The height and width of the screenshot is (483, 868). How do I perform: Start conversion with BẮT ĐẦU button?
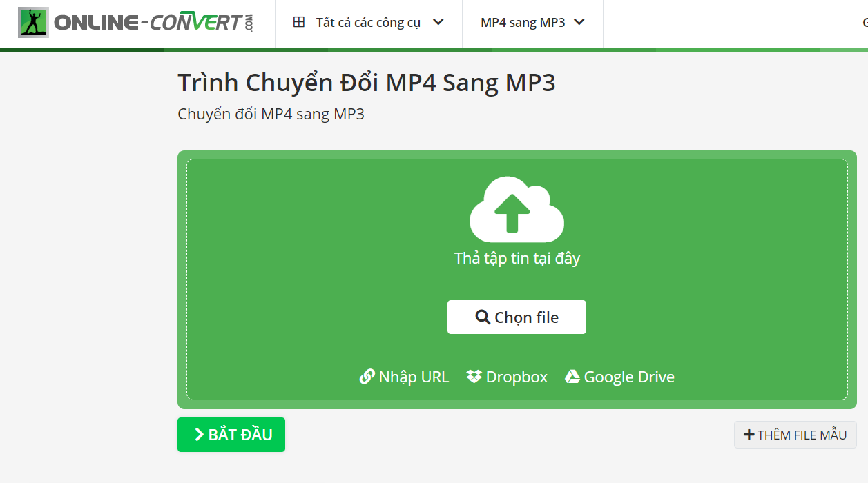(x=231, y=435)
